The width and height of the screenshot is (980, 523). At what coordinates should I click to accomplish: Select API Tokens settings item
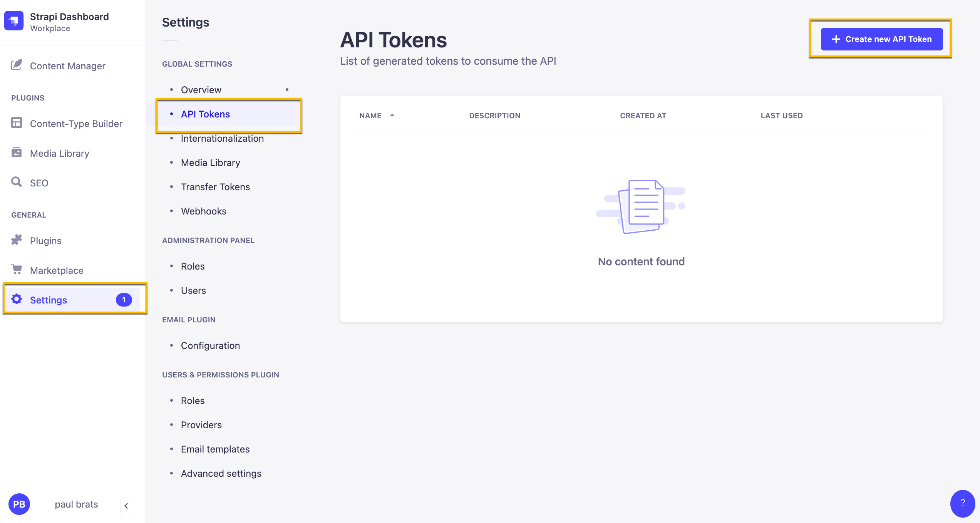tap(205, 114)
